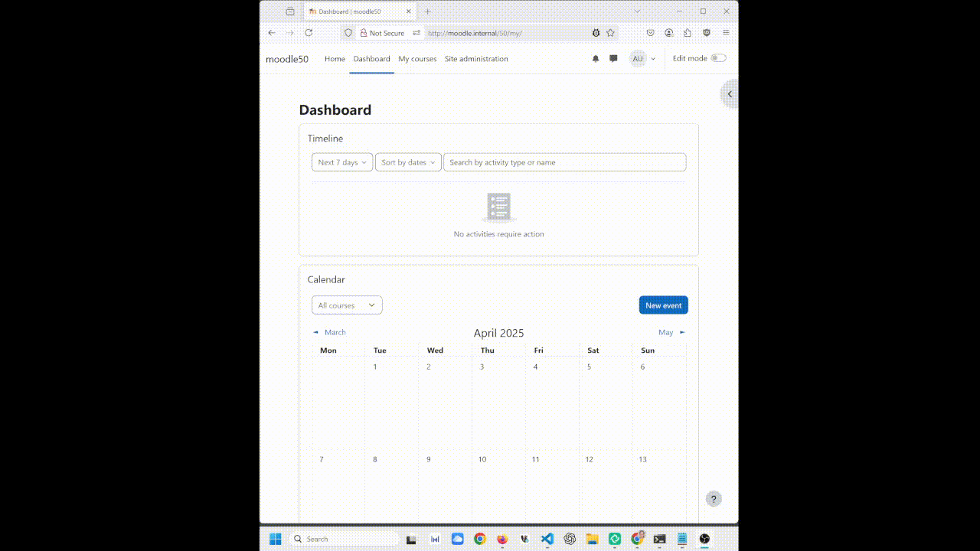Open the messaging drawer chat icon

tap(613, 59)
